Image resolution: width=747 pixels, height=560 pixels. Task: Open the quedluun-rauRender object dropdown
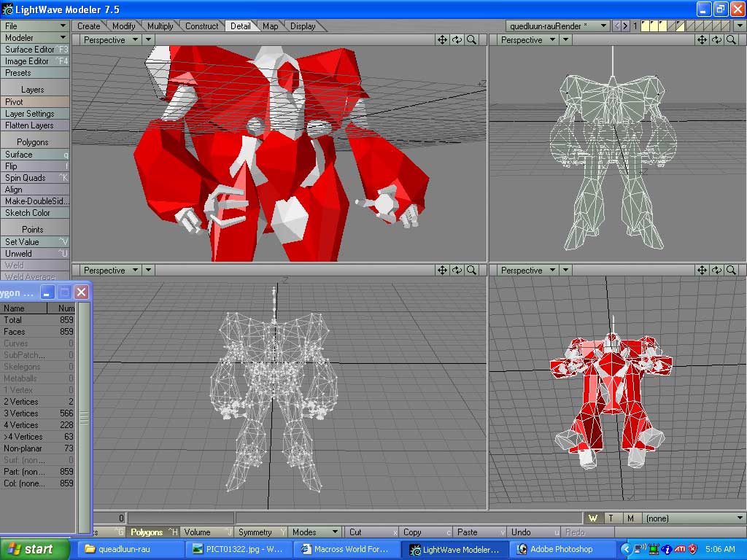(x=558, y=26)
